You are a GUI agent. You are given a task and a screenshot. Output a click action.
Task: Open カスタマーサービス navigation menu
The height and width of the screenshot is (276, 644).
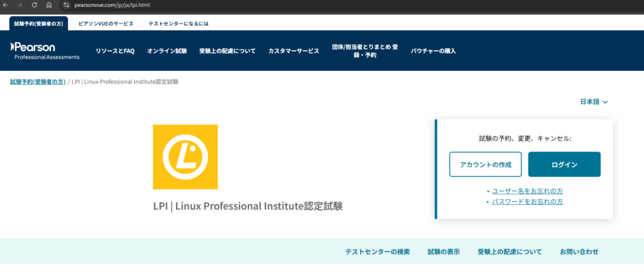293,51
